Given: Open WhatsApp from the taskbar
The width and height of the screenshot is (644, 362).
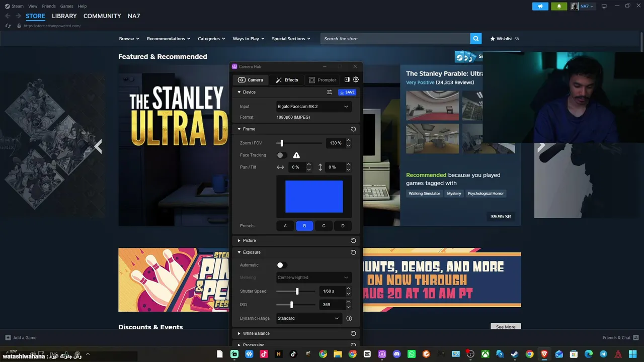Looking at the screenshot, I should click(412, 354).
